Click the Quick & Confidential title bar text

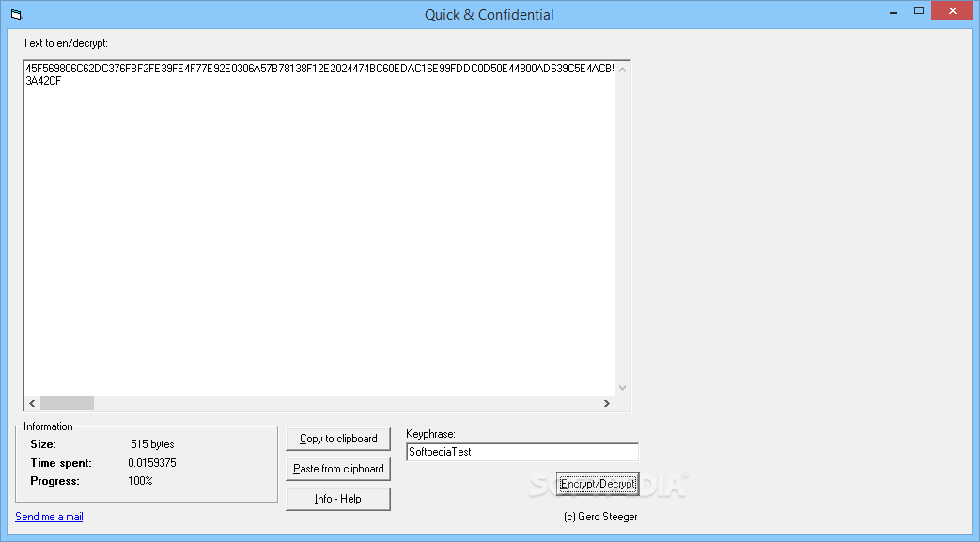[490, 14]
